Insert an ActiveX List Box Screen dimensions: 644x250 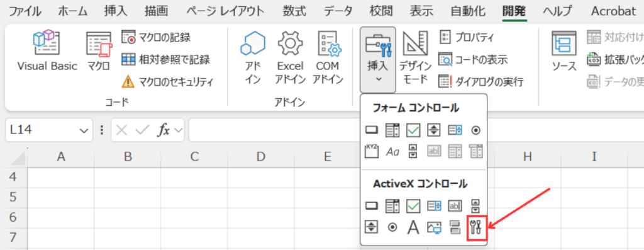tap(434, 205)
